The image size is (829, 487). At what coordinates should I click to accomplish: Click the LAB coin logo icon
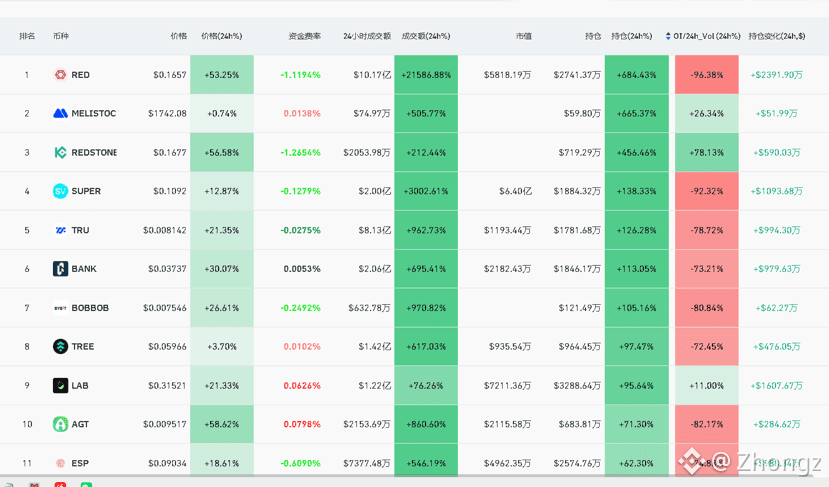(60, 385)
